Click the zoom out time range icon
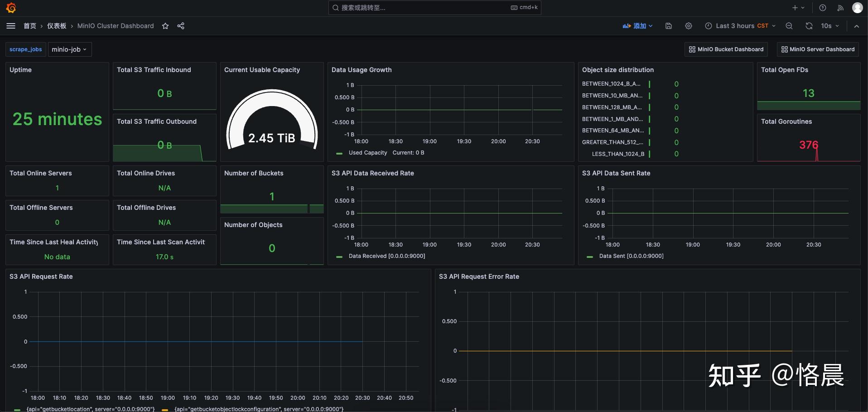Image resolution: width=868 pixels, height=412 pixels. [x=789, y=26]
